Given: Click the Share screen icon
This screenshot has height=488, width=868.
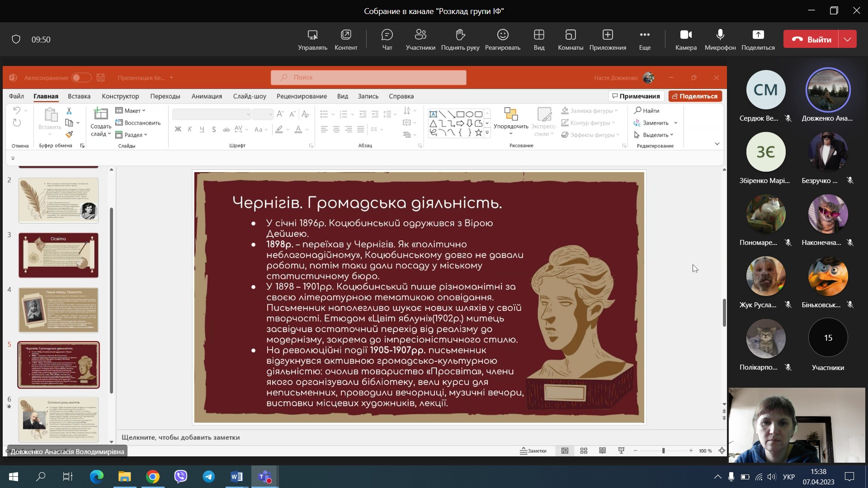Looking at the screenshot, I should coord(758,39).
